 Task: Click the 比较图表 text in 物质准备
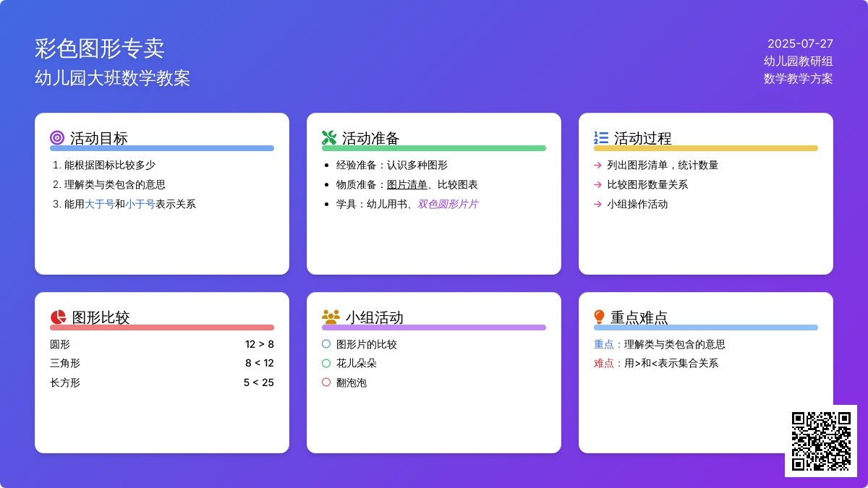tap(458, 184)
